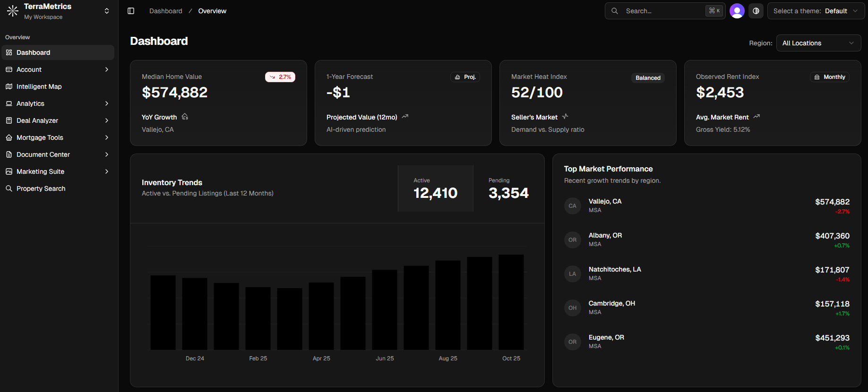868x392 pixels.
Task: Open the Intelligent Map page
Action: point(39,86)
